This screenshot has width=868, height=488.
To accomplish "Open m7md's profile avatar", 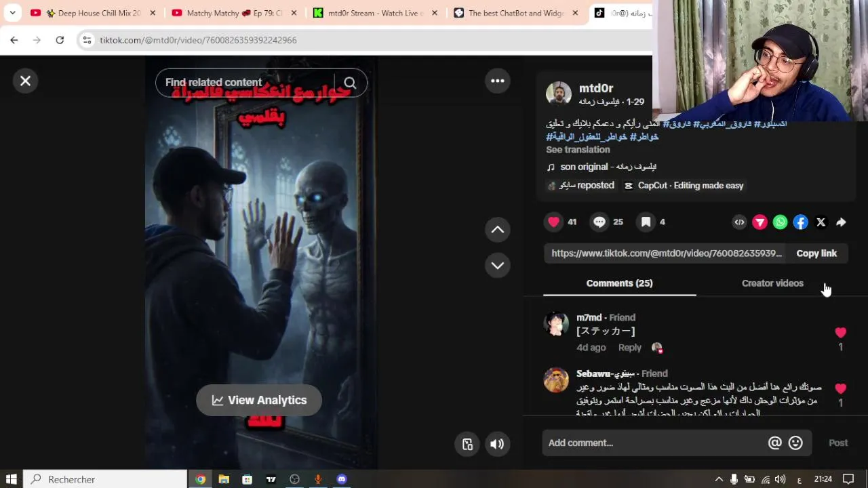I will coord(556,324).
